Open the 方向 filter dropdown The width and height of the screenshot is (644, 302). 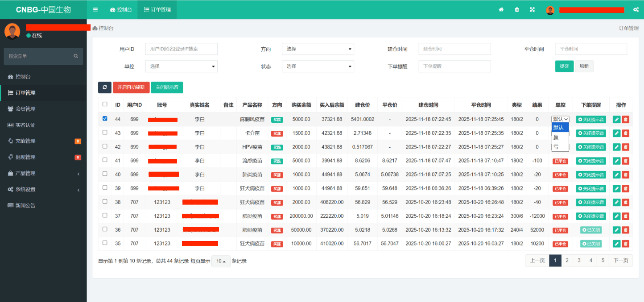pyautogui.click(x=318, y=49)
